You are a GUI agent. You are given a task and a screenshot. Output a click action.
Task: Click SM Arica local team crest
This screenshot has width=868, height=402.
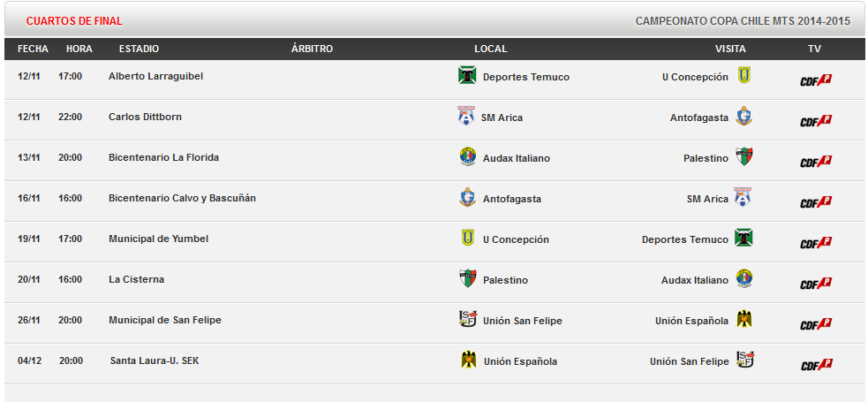click(x=466, y=117)
